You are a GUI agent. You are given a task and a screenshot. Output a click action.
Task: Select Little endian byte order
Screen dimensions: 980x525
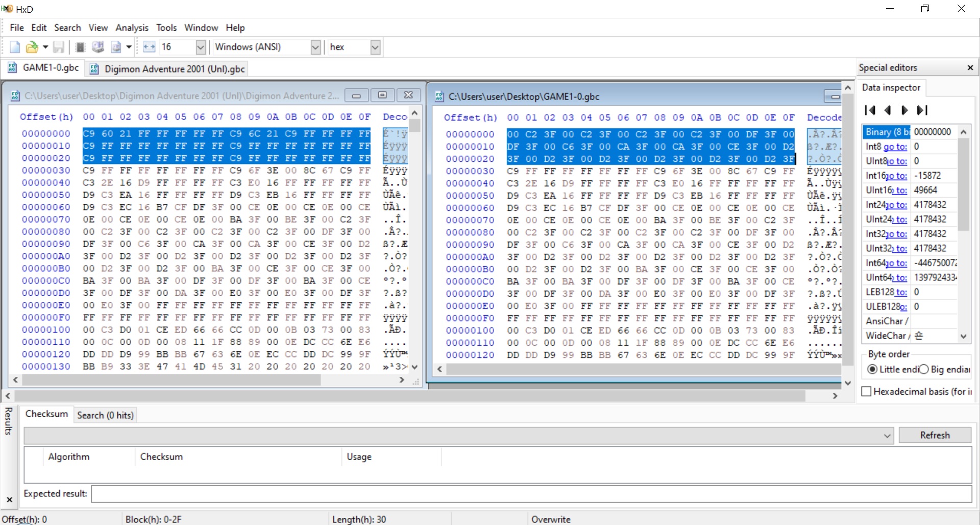(x=872, y=369)
